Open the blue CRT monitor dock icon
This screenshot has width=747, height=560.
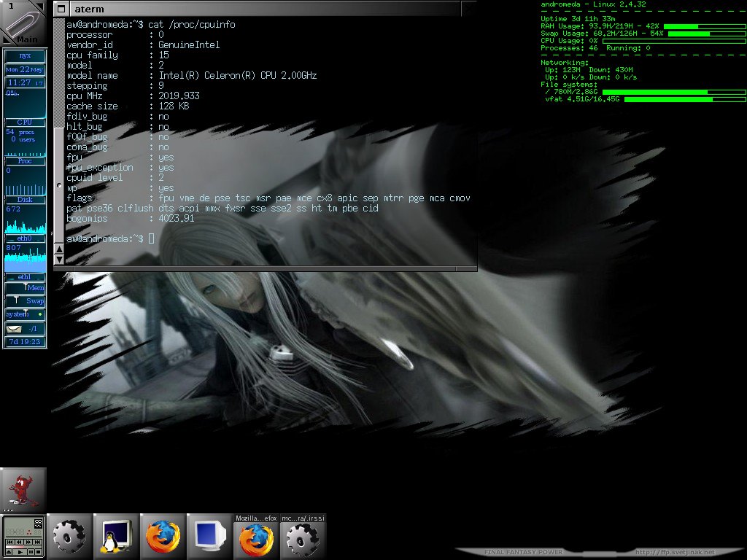(209, 537)
